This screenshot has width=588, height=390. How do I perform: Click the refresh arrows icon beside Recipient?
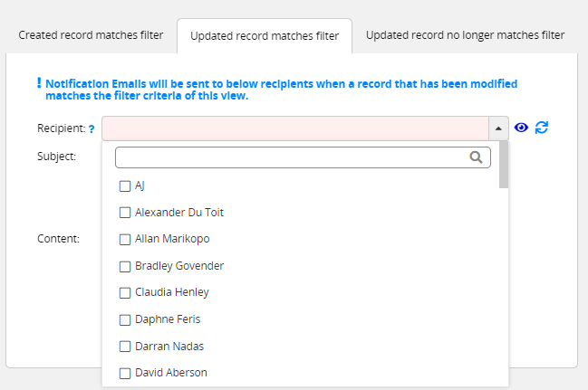pos(542,128)
